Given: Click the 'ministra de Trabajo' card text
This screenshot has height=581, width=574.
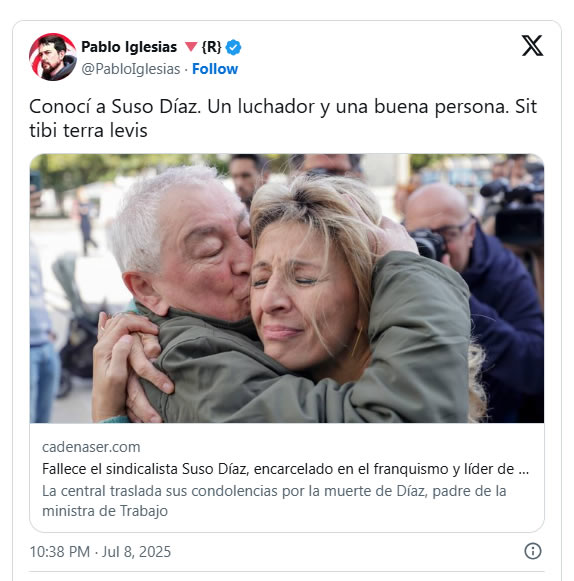Looking at the screenshot, I should click(105, 511).
